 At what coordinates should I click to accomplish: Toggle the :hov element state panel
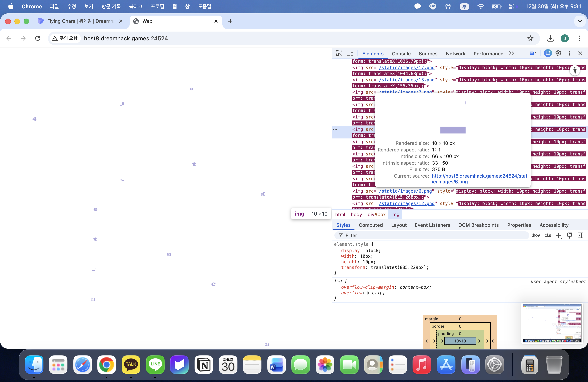(x=536, y=235)
